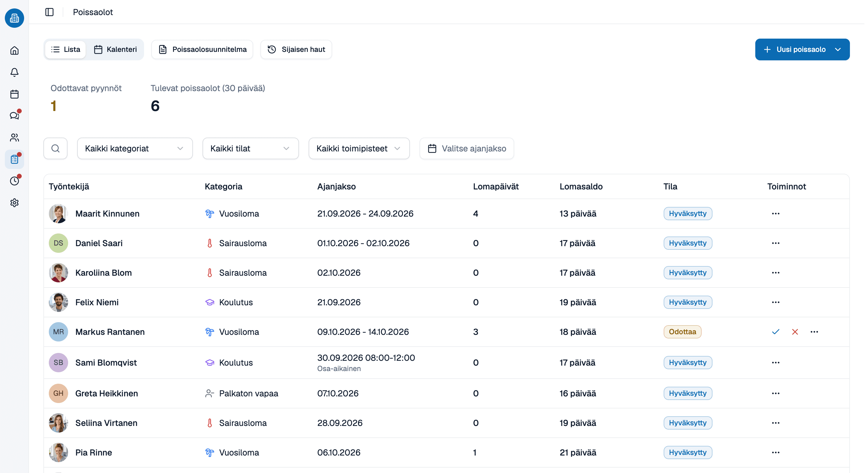The width and height of the screenshot is (868, 473).
Task: Click the company logo icon
Action: click(x=14, y=18)
